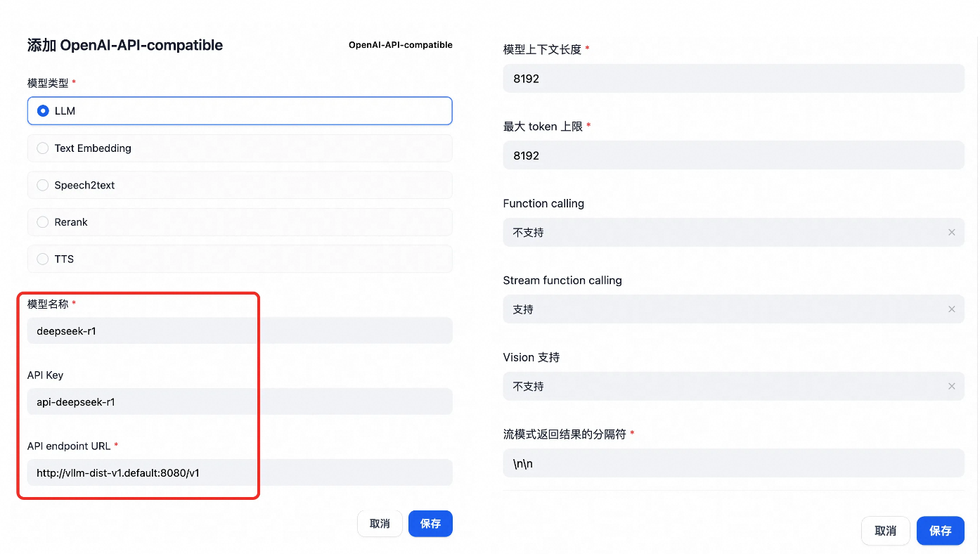Click the model context length field
Viewport: 980px width, 554px height.
tap(733, 79)
